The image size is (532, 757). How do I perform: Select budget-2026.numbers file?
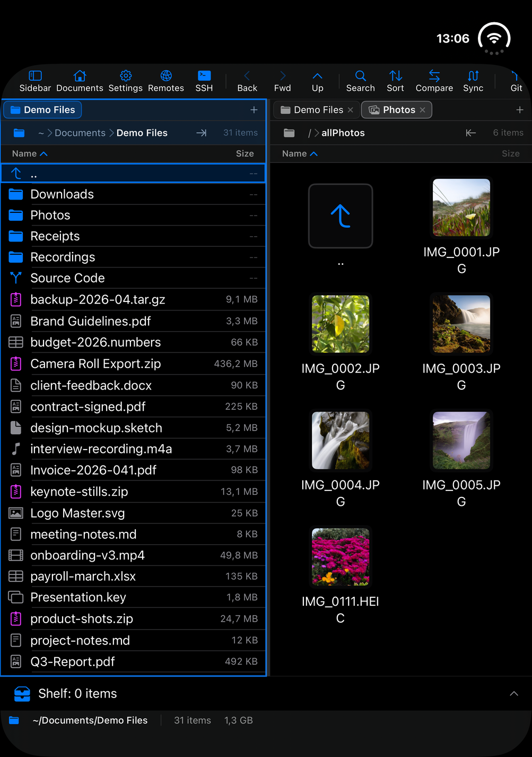coord(133,342)
